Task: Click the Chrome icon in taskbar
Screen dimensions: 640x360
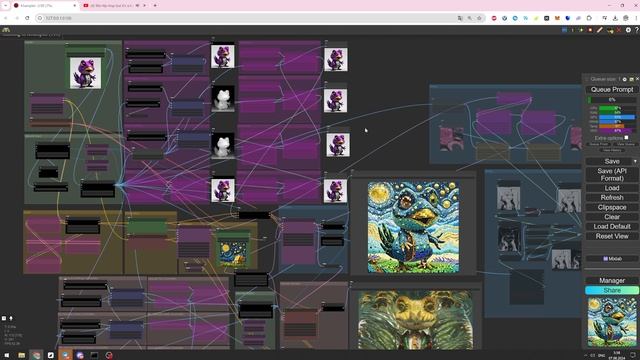Action: (x=36, y=356)
